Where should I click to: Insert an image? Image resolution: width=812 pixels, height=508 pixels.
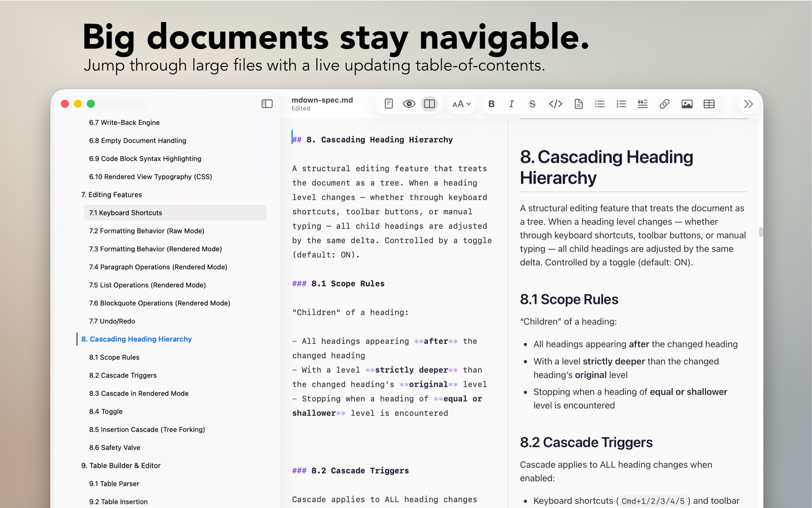coord(687,104)
